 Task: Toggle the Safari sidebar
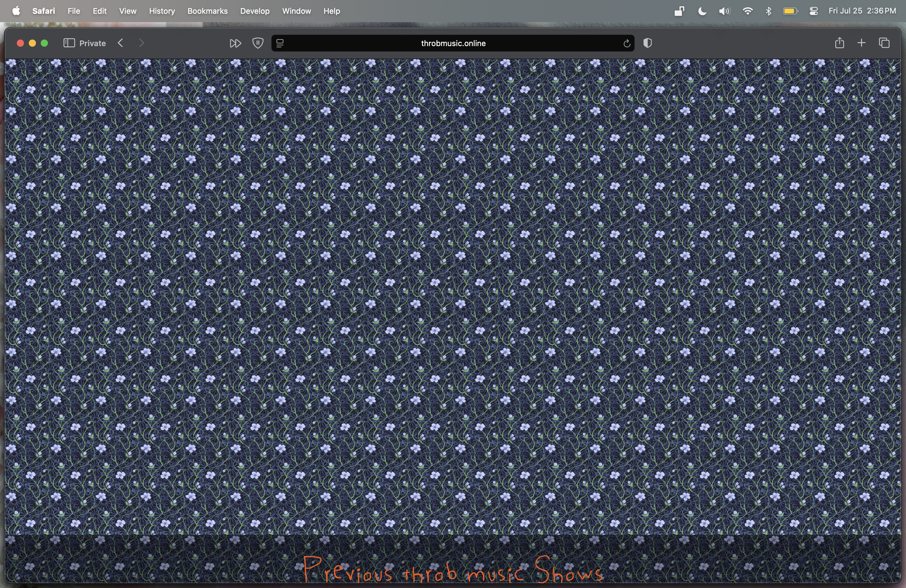[69, 43]
